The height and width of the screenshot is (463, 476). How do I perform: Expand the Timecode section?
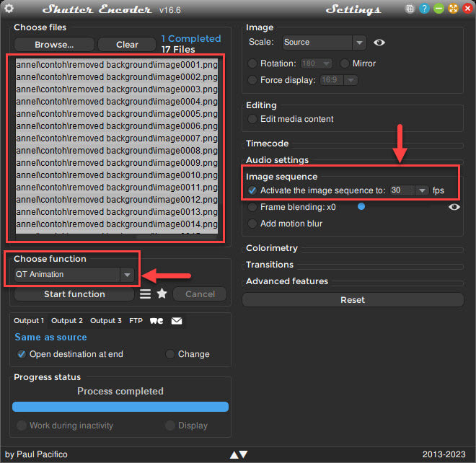(x=267, y=144)
